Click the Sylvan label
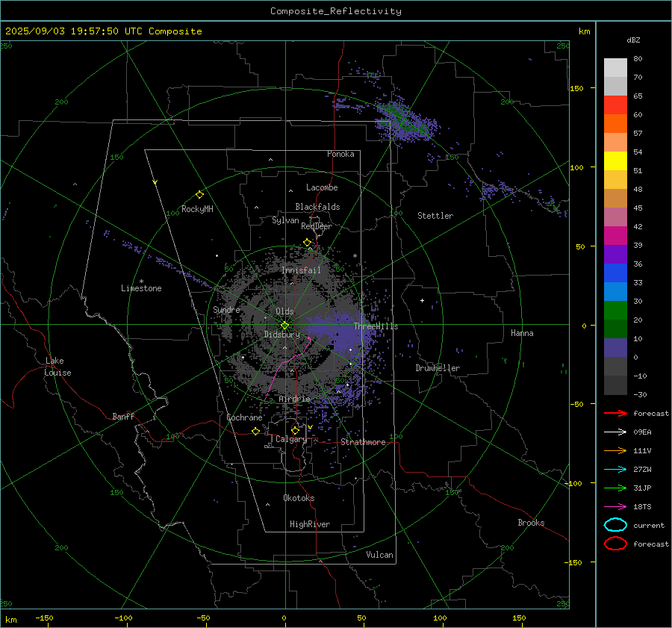This screenshot has height=628, width=672. (x=285, y=220)
